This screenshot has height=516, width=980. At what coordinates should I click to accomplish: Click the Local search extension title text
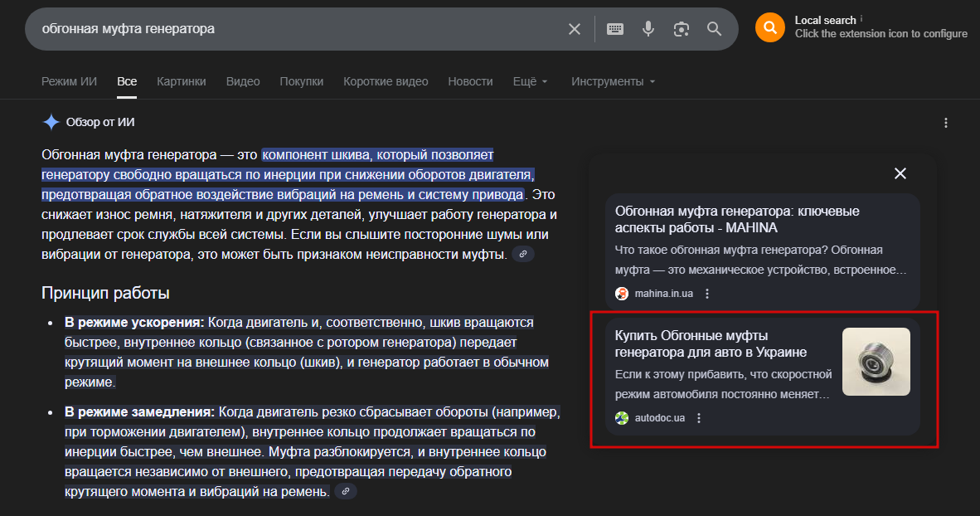coord(825,20)
